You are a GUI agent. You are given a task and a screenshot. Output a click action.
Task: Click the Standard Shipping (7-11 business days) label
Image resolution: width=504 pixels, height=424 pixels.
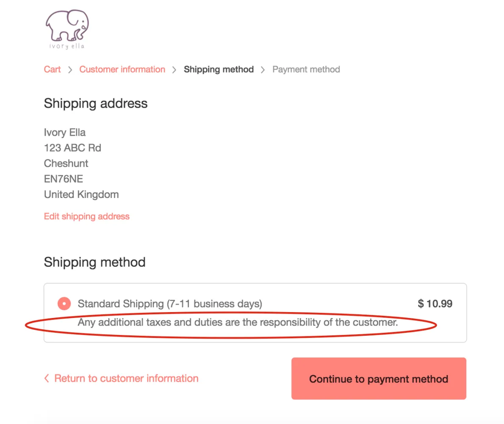(170, 304)
